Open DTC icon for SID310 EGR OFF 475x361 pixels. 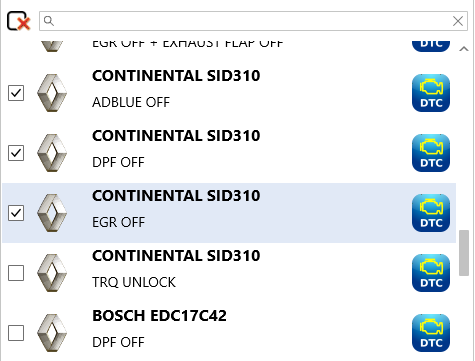(431, 213)
